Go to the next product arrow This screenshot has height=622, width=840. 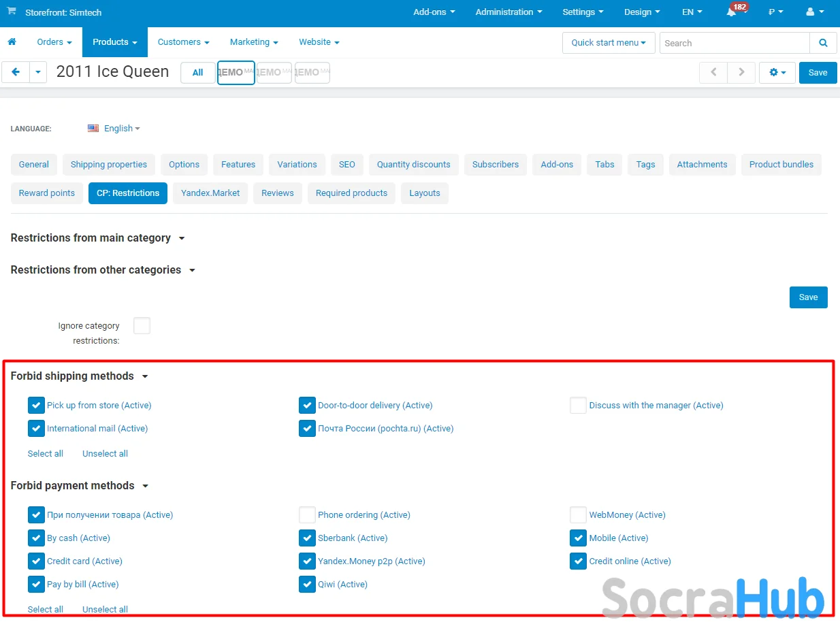741,73
